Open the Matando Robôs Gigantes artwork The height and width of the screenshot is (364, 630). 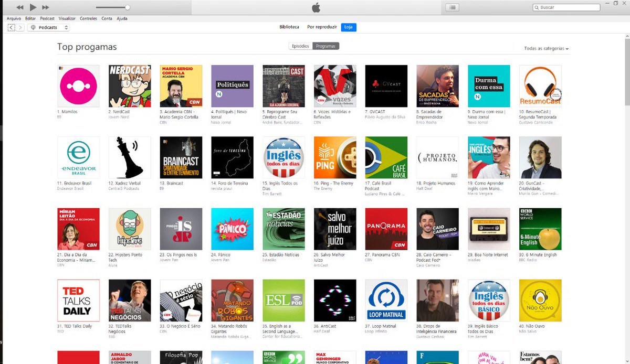click(232, 301)
